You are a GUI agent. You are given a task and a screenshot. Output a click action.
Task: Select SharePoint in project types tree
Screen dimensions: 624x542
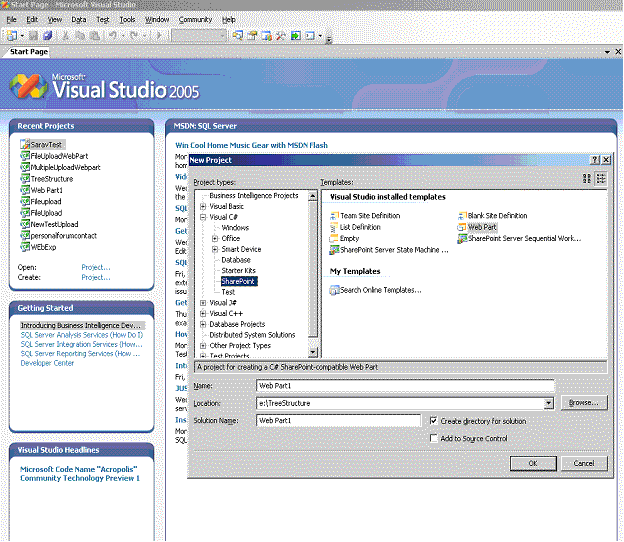(239, 281)
